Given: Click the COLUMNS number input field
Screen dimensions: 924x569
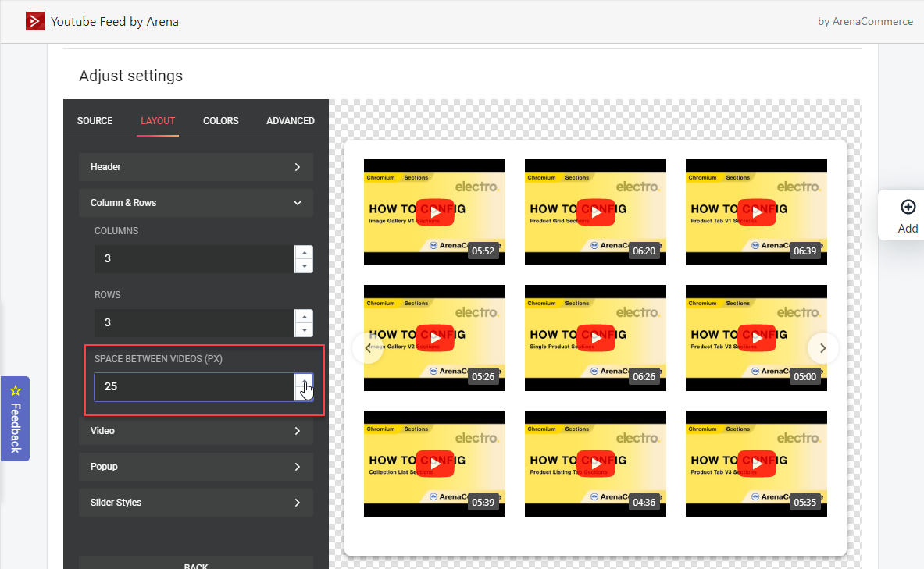Looking at the screenshot, I should [x=194, y=258].
